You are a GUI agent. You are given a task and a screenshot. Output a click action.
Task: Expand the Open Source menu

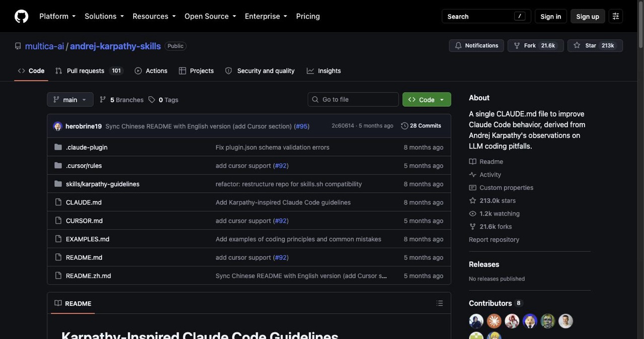pyautogui.click(x=210, y=16)
